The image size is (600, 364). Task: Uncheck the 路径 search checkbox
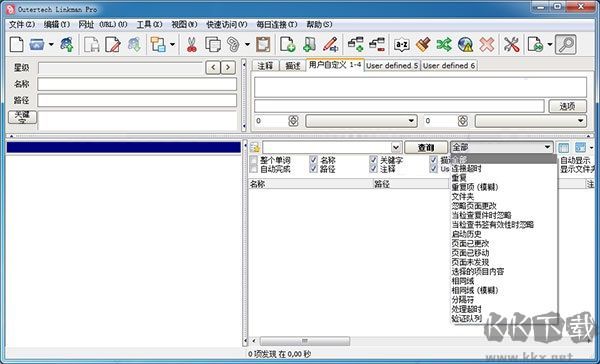pos(313,168)
